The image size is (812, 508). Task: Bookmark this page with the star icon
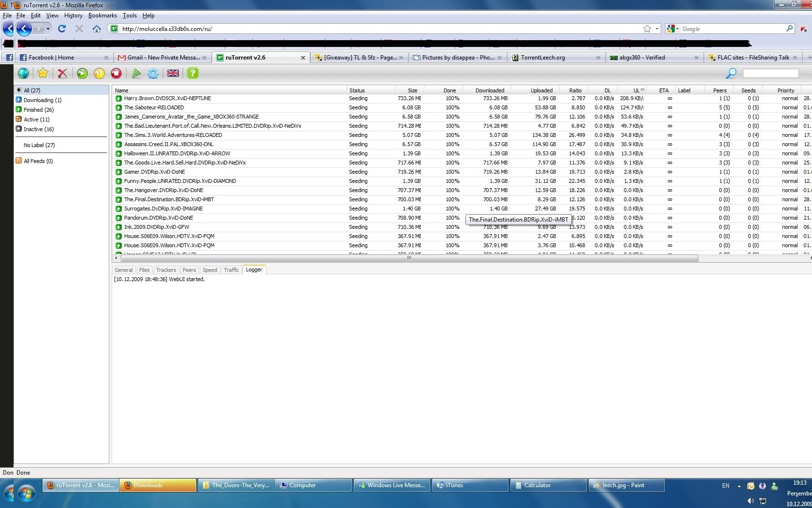[647, 29]
